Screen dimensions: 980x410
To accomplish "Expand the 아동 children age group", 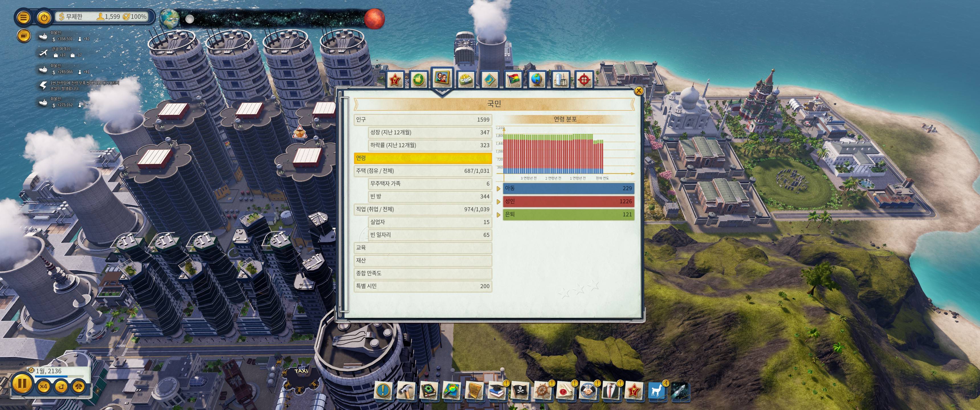I will (498, 189).
